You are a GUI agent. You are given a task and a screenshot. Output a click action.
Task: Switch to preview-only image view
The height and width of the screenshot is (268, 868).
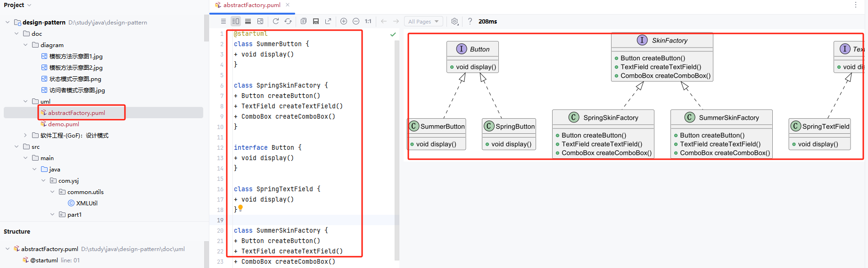click(x=260, y=21)
